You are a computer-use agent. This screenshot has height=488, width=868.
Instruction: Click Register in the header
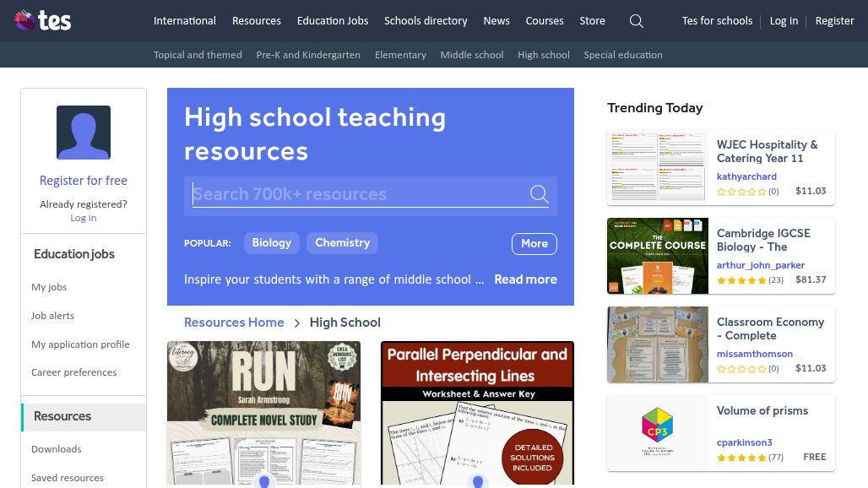(834, 21)
